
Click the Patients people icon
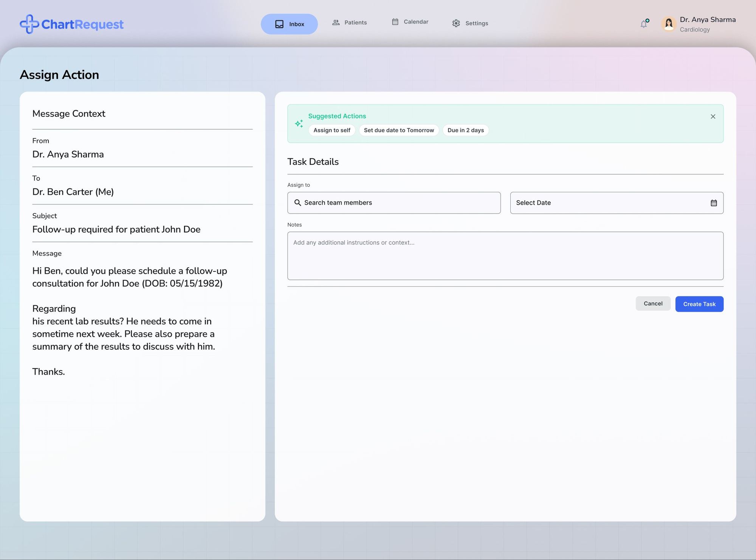(x=336, y=23)
